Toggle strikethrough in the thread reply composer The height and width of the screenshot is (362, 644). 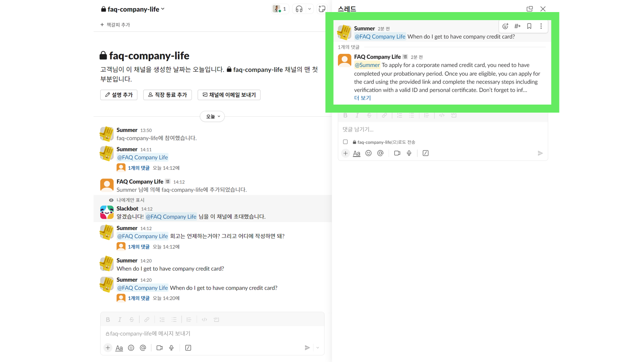(x=369, y=115)
